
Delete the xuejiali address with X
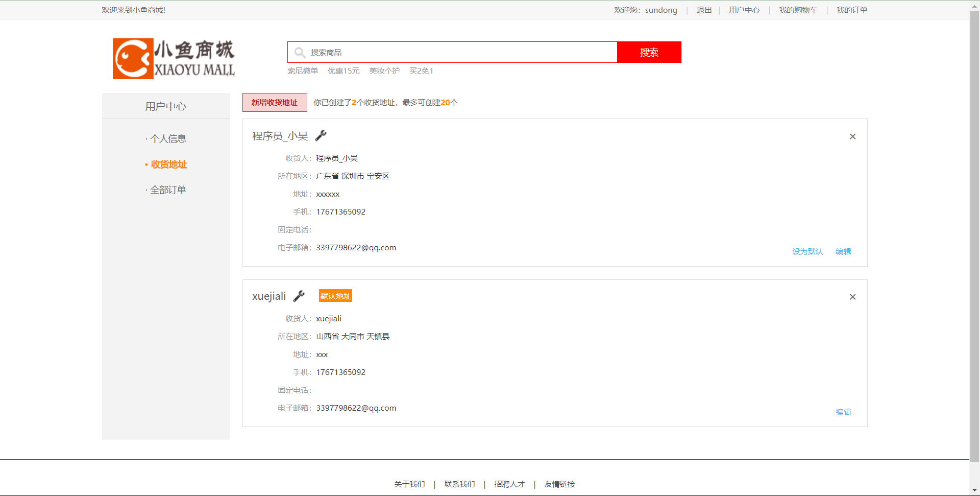point(852,297)
